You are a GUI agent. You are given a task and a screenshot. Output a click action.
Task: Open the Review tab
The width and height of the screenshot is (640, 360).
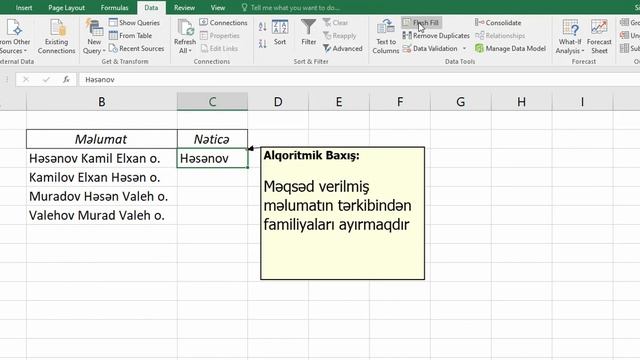pos(184,8)
